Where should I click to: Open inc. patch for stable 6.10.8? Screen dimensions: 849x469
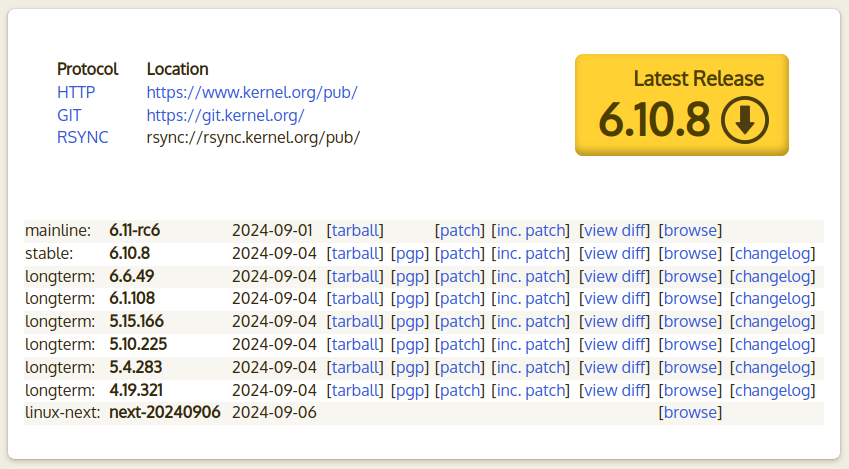pyautogui.click(x=531, y=253)
